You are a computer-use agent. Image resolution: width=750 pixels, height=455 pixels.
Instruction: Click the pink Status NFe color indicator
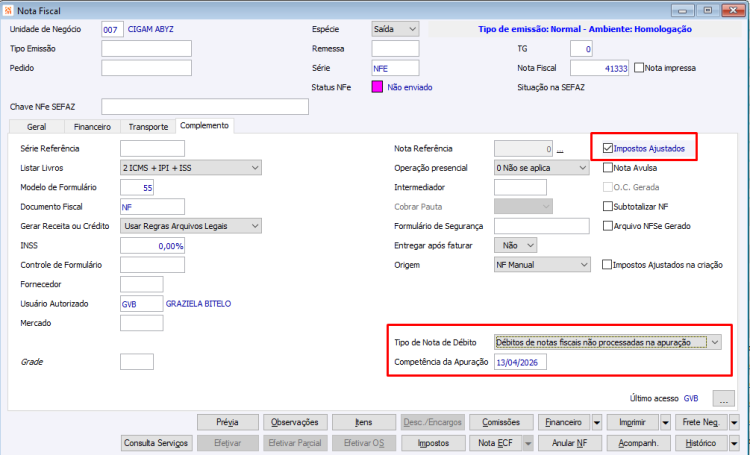coord(377,87)
